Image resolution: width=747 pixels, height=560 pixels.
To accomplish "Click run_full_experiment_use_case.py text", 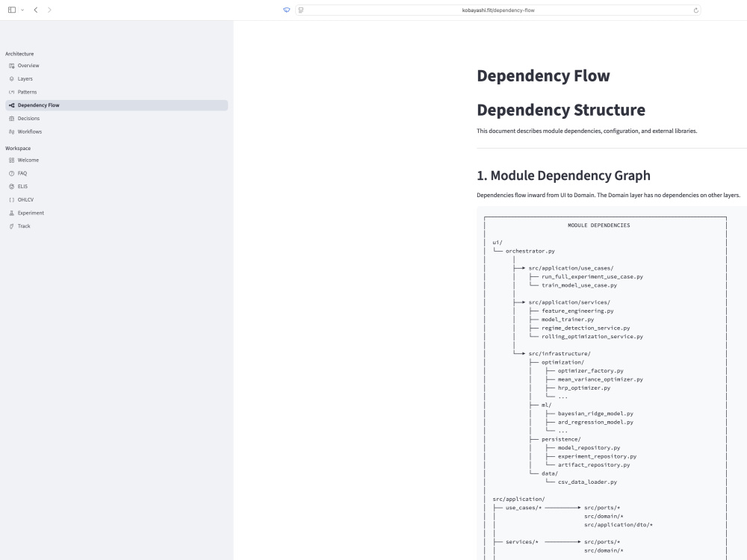I will click(x=592, y=277).
